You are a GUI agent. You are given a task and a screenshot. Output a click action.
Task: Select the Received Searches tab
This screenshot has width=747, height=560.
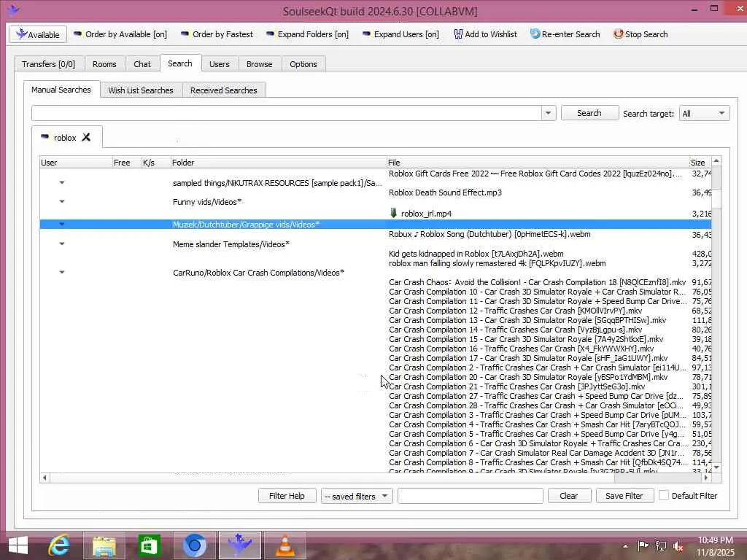click(x=223, y=90)
